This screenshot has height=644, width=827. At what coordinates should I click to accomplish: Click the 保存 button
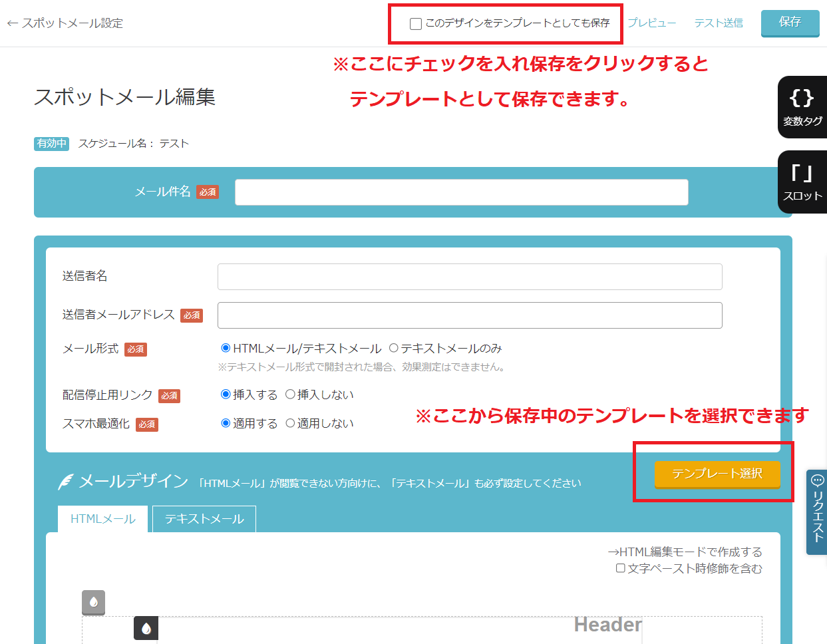(x=790, y=23)
